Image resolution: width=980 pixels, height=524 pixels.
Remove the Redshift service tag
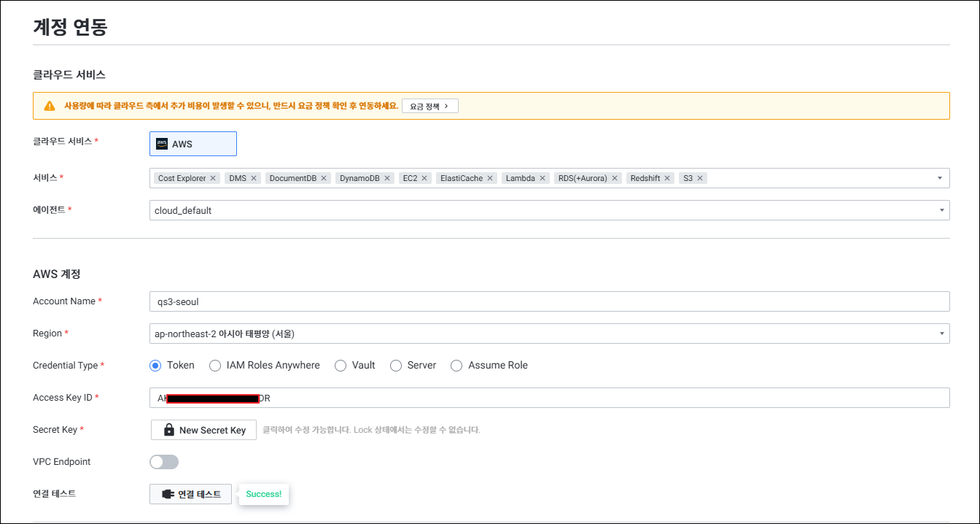point(667,178)
